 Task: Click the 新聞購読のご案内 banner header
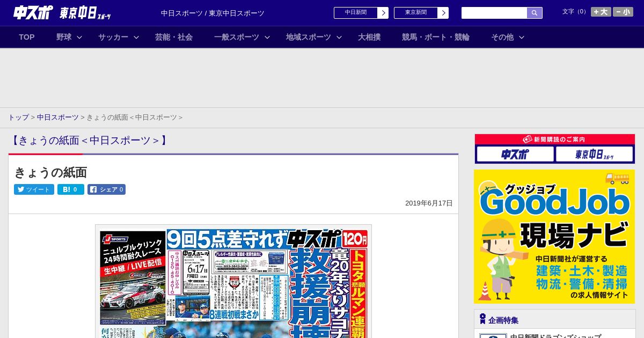point(555,139)
